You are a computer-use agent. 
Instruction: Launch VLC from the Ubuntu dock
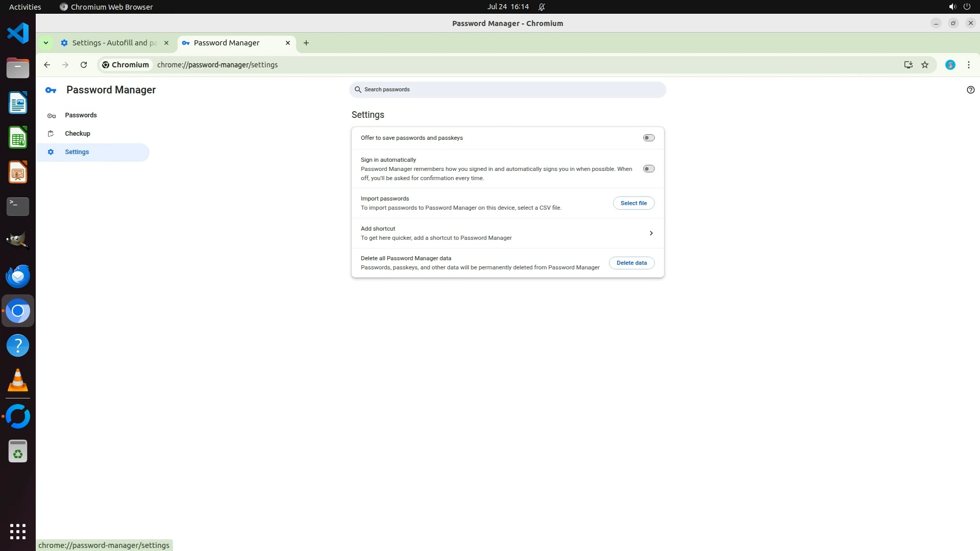pos(18,381)
